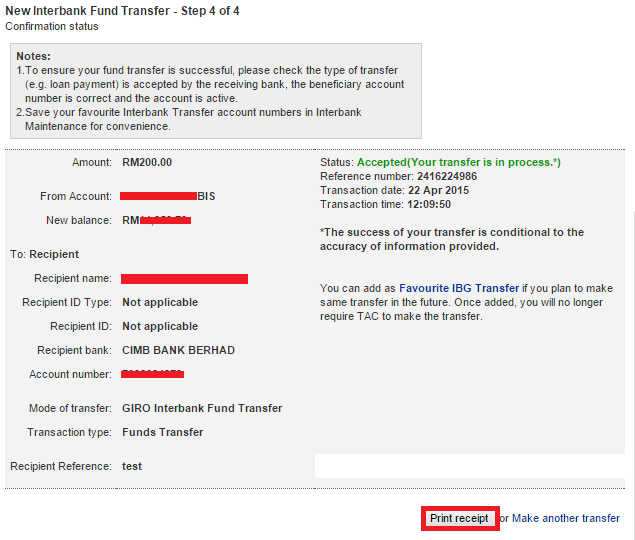The width and height of the screenshot is (635, 540).
Task: Click the Accepted status text
Action: (x=458, y=162)
